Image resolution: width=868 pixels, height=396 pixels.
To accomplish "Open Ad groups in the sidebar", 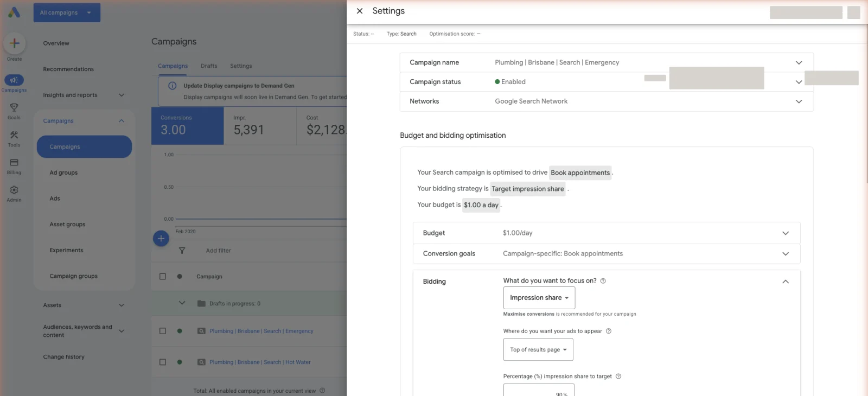I will click(63, 173).
